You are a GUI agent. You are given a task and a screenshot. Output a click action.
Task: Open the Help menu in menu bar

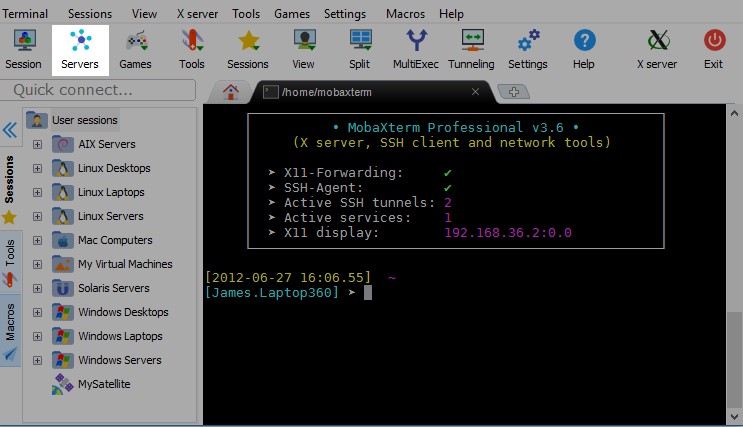coord(451,14)
